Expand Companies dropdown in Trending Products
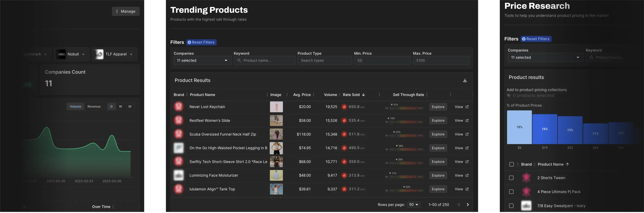This screenshot has height=213, width=644. (x=202, y=61)
